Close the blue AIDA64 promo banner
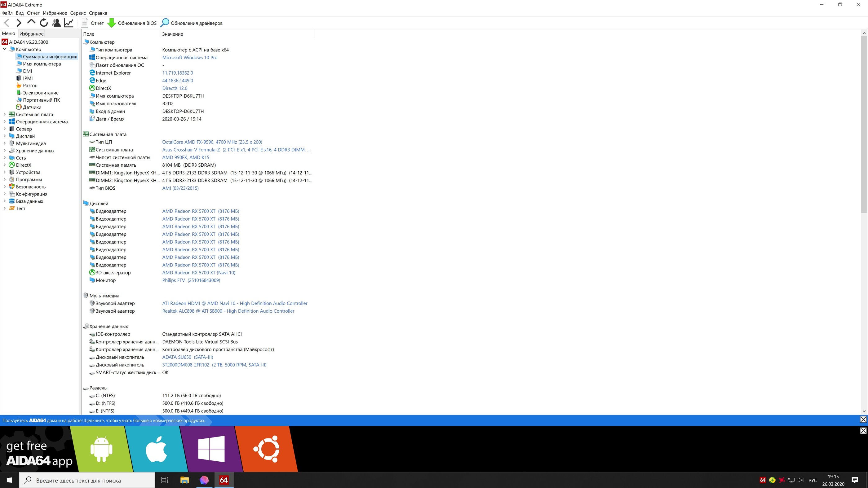This screenshot has width=868, height=488. [863, 419]
